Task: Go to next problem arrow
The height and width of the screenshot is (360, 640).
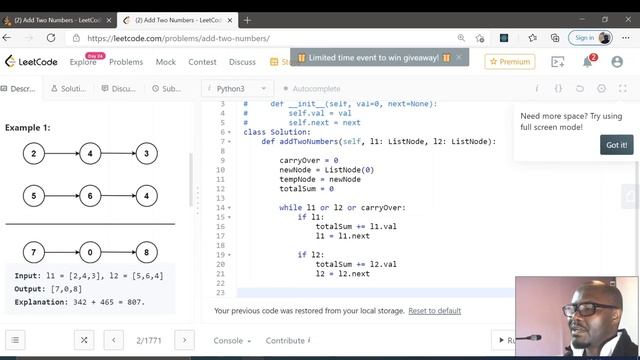Action: [x=184, y=340]
